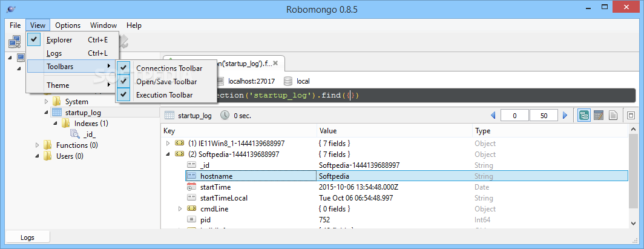Expand the IE11Win8_1 record
Image resolution: width=644 pixels, height=249 pixels.
168,144
